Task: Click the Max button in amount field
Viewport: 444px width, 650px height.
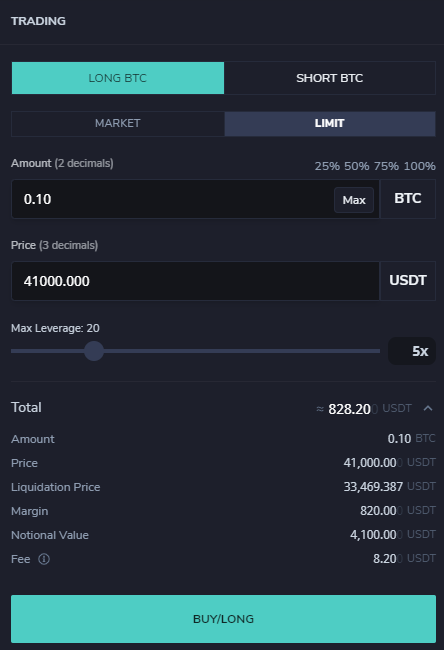Action: click(x=354, y=200)
